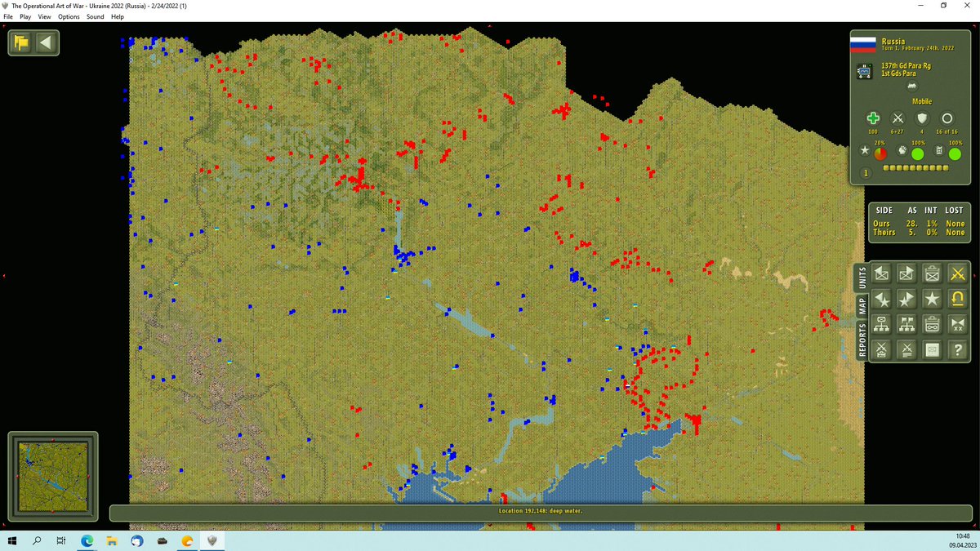Click the green readiness circle indicator

point(918,153)
